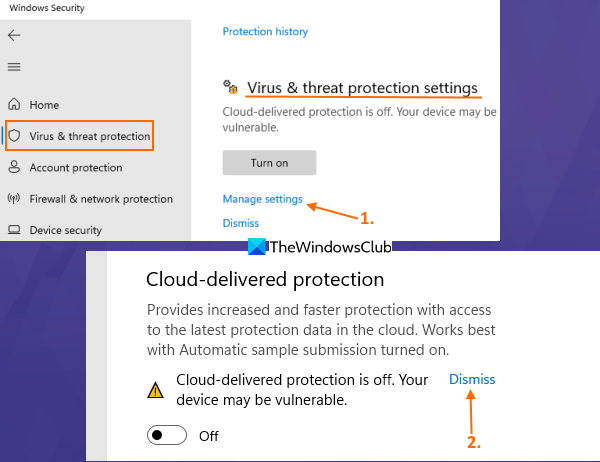600x462 pixels.
Task: Select Virus & threat protection in sidebar
Action: [x=89, y=136]
